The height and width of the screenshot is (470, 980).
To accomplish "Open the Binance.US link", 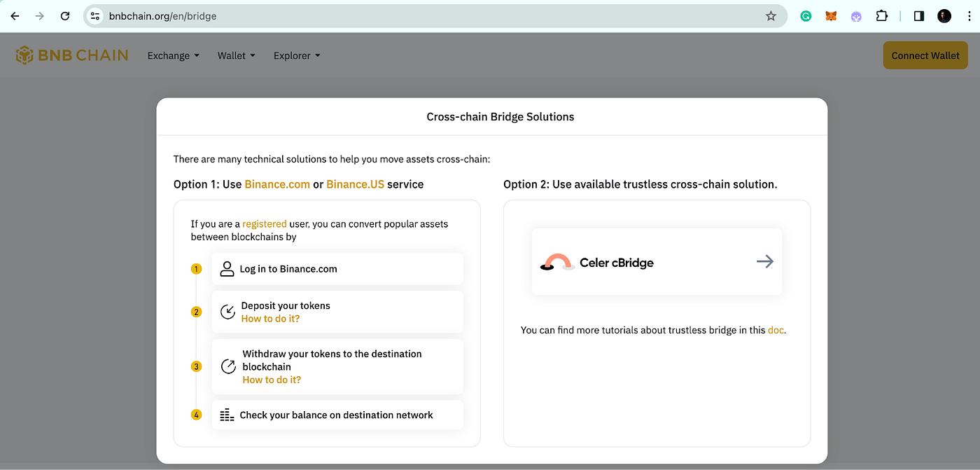I will 356,184.
